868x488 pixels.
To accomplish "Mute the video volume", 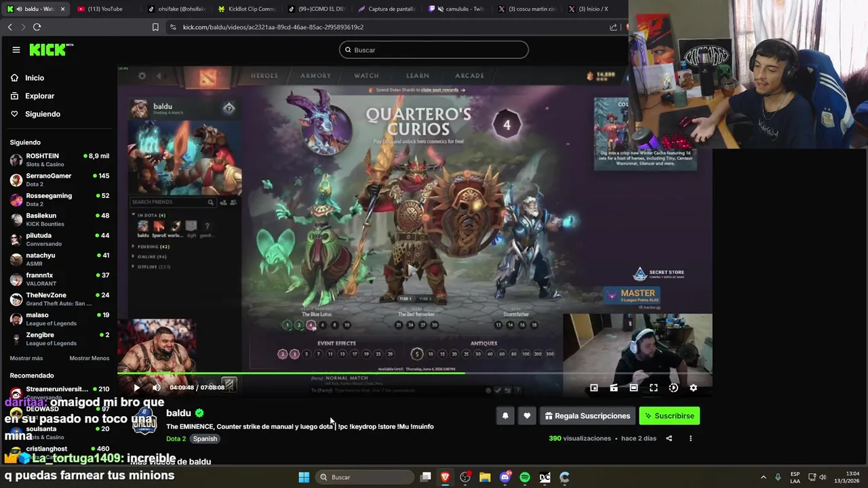I will (x=156, y=388).
